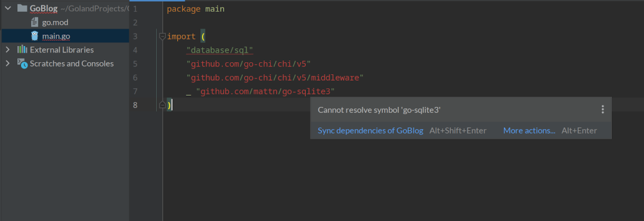Open More actions... link in tooltip
The image size is (644, 221).
point(530,130)
